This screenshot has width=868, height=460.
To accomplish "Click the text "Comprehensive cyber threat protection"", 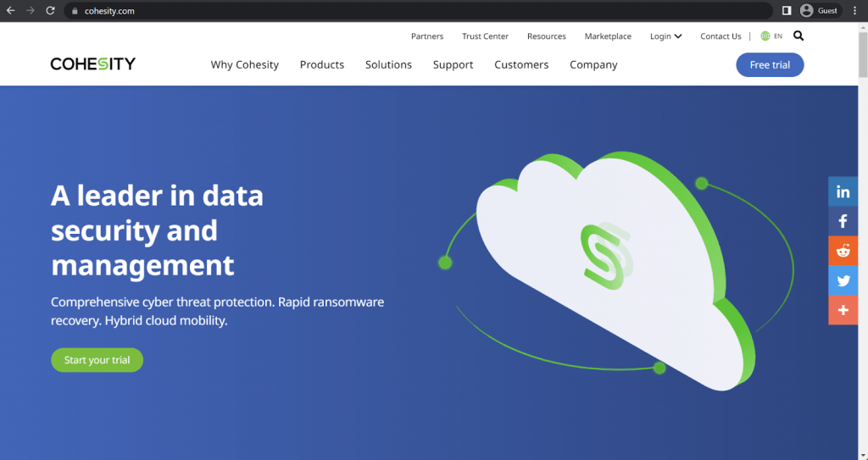I will 162,302.
